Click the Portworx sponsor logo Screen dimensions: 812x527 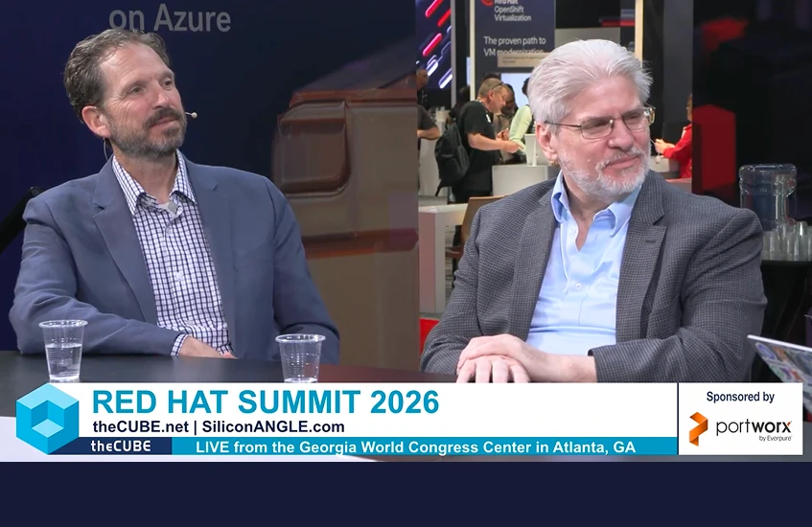coord(740,428)
